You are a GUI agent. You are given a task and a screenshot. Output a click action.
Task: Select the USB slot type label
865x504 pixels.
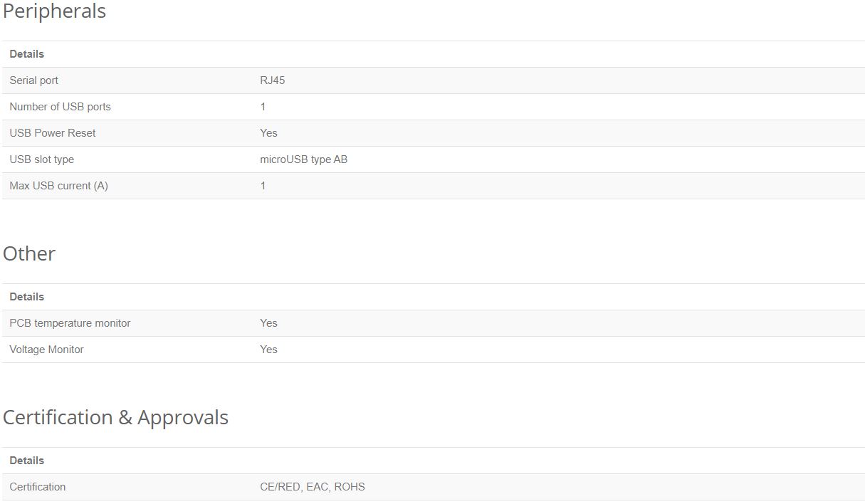(x=42, y=159)
